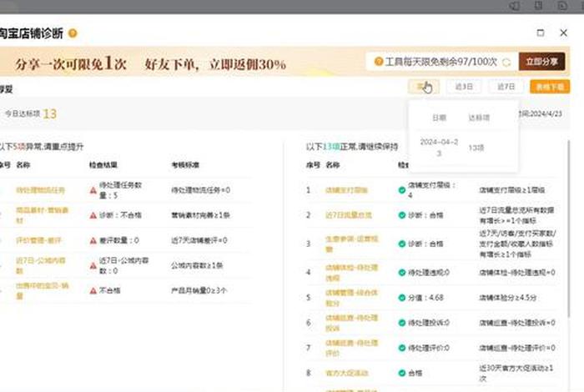Screen dimensions: 584x392
Task: Switch to the 近7日 tab
Action: pos(506,87)
